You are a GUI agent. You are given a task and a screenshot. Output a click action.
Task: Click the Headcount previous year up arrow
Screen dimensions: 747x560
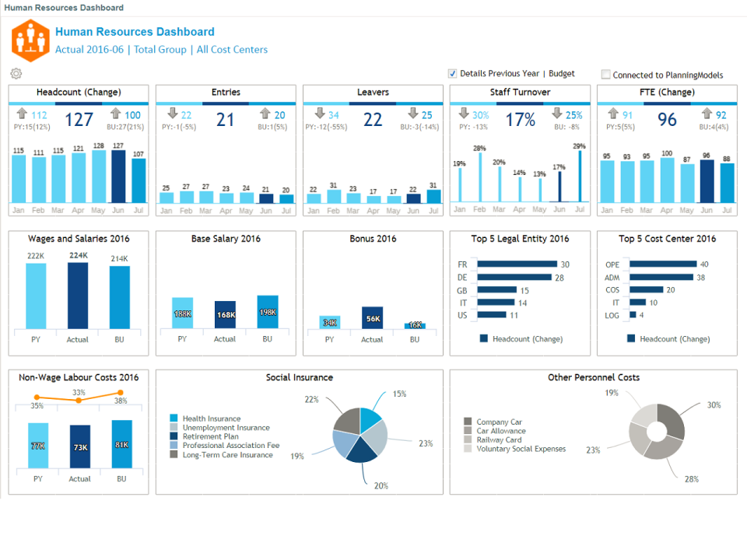[22, 114]
